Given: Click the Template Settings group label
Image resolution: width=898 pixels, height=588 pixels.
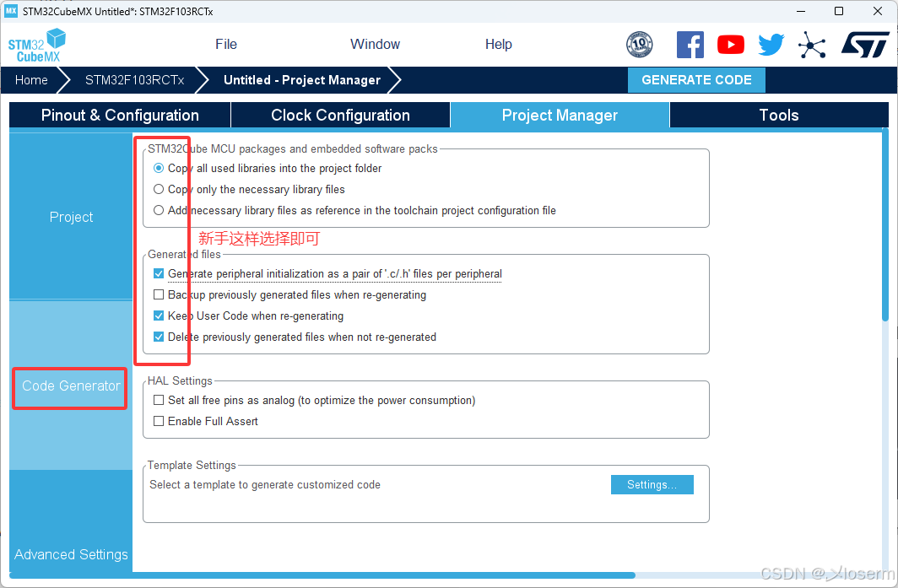Looking at the screenshot, I should tap(192, 465).
